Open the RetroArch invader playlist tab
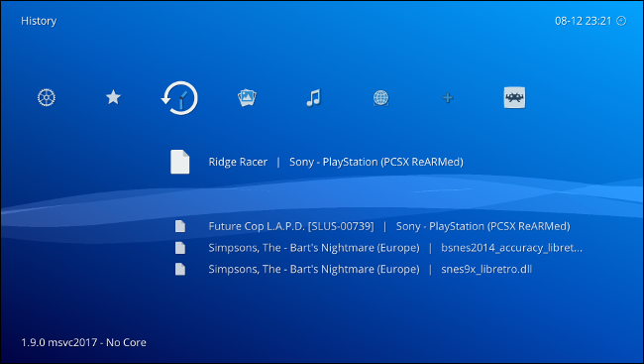Screen dimensions: 644x364 pos(514,97)
